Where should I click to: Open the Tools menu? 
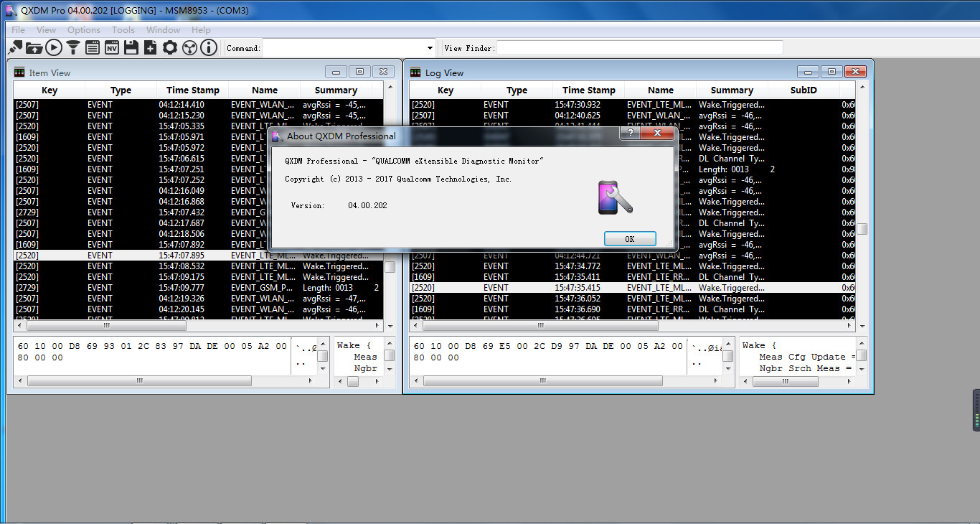[123, 30]
